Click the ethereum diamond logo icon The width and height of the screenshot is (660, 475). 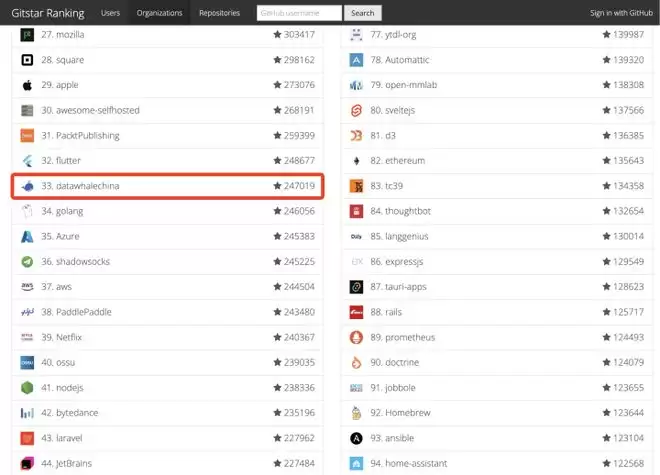pos(356,161)
